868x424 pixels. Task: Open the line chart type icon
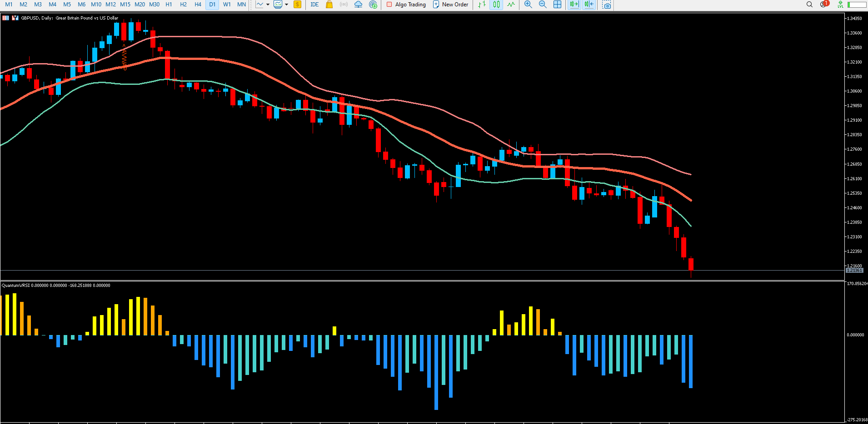259,5
